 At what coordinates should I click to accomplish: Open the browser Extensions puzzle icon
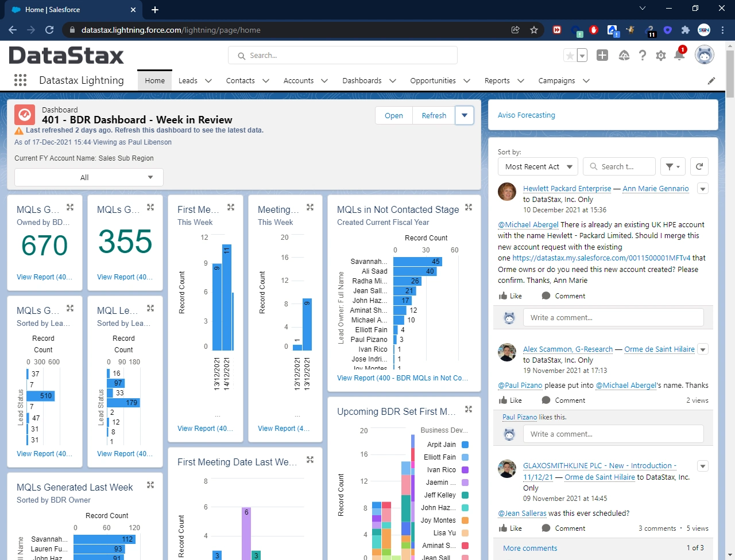686,30
